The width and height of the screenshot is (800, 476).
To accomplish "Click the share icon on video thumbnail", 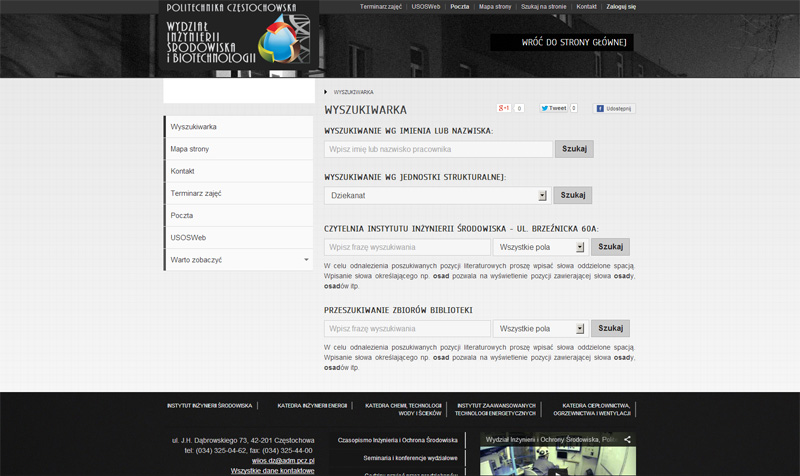I will click(627, 439).
